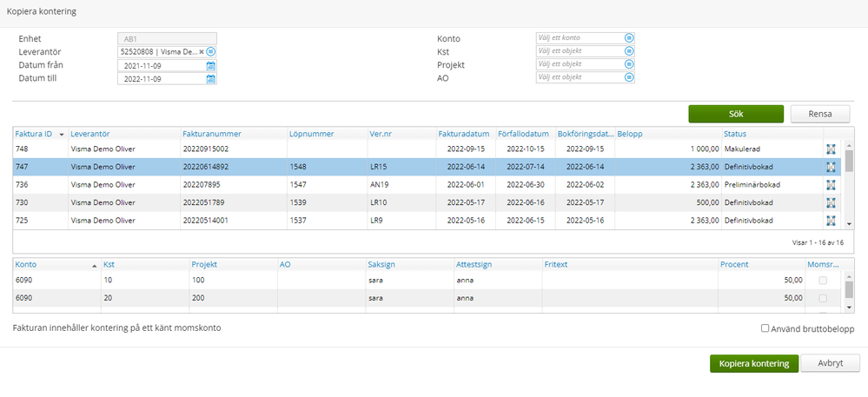Viewport: 868px width, 397px height.
Task: Open Faktura ID column dropdown arrow
Action: click(62, 135)
